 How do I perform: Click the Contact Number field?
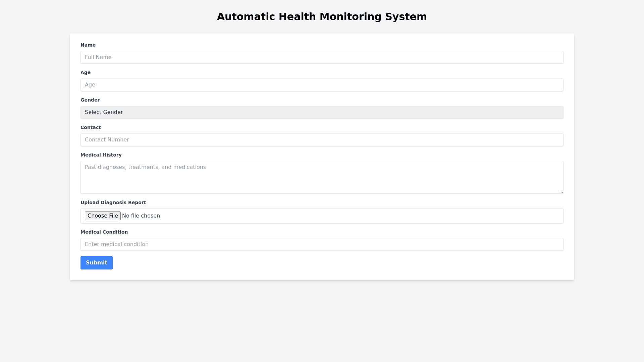(322, 140)
